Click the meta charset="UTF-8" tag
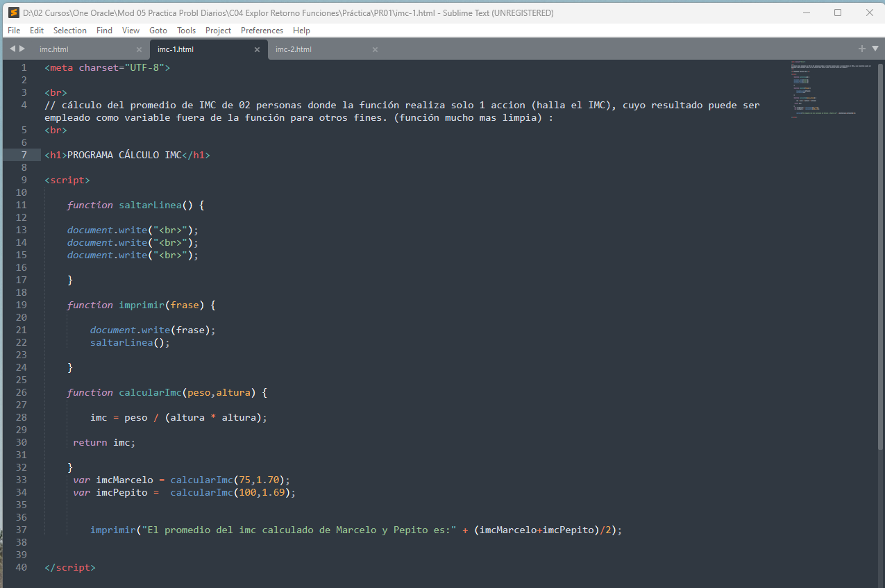885x588 pixels. (107, 67)
